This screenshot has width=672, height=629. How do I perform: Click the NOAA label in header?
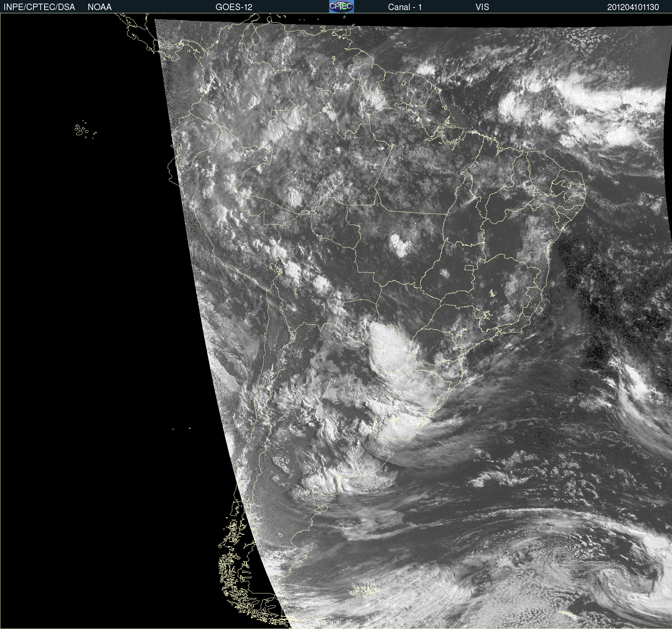click(x=100, y=7)
